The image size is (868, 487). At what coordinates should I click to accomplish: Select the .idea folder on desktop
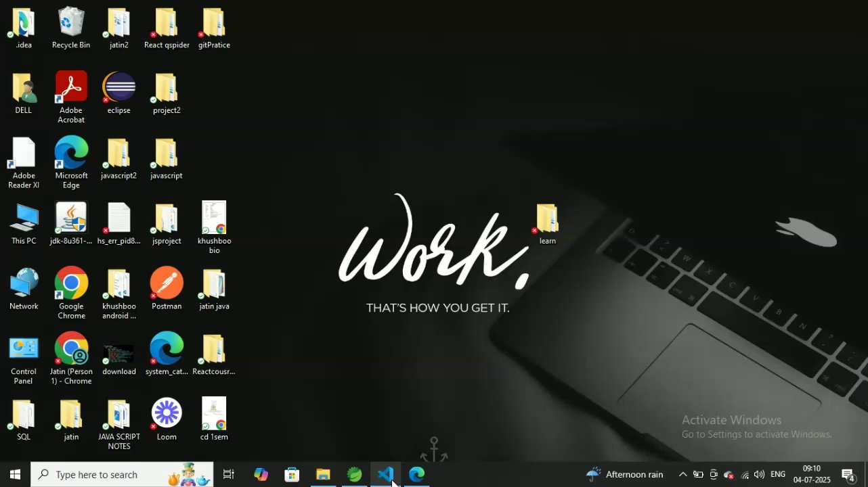tap(24, 28)
